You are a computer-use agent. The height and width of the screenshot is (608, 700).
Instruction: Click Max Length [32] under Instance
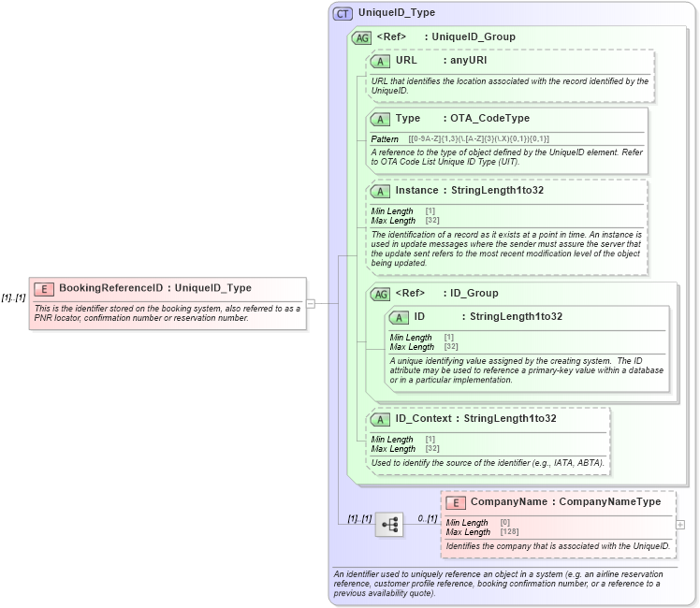(405, 221)
